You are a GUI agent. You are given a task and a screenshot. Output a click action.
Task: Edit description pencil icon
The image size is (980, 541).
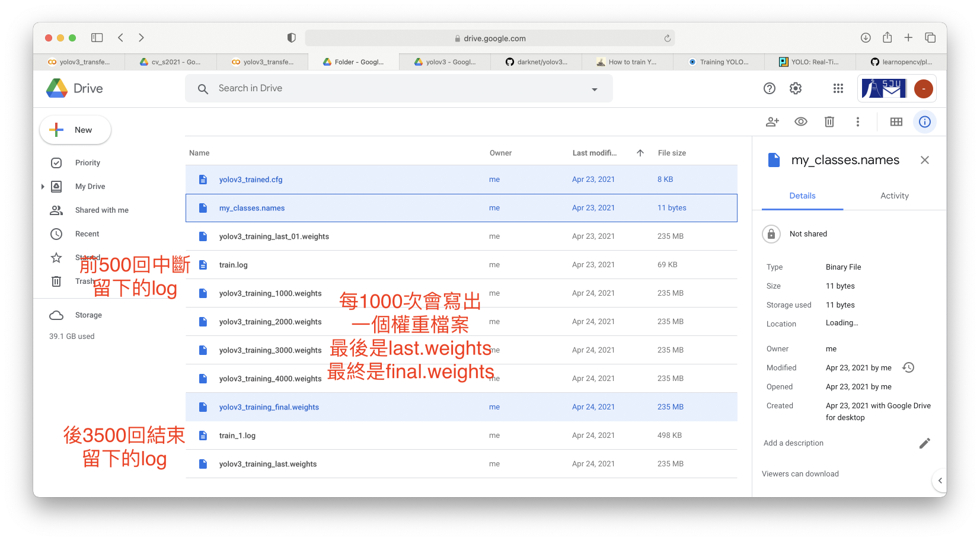[924, 443]
